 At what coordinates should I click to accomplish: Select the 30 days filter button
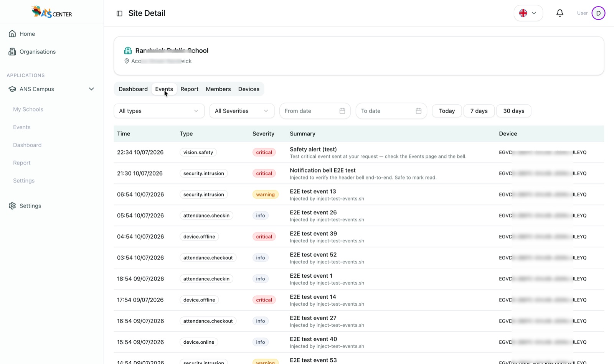(x=514, y=111)
